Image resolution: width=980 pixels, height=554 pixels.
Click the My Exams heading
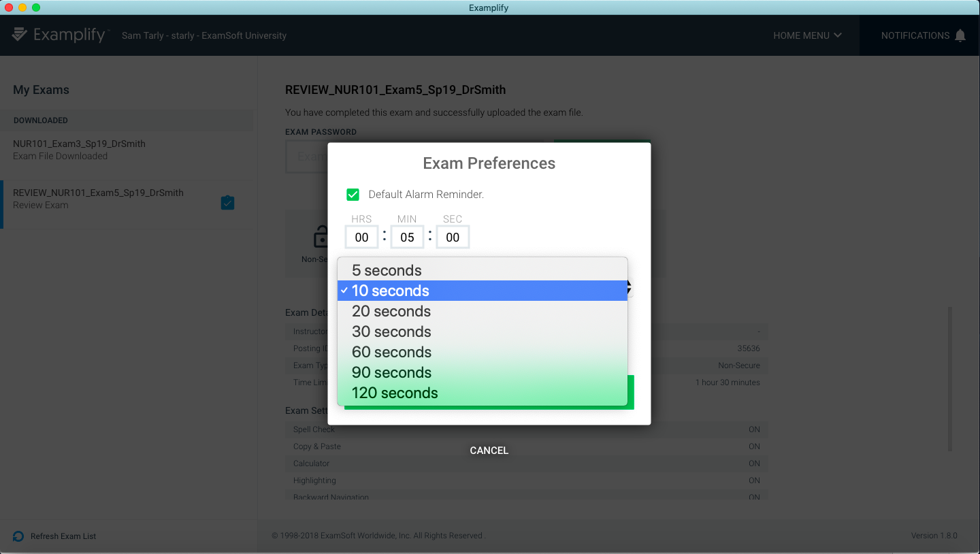[x=42, y=90]
